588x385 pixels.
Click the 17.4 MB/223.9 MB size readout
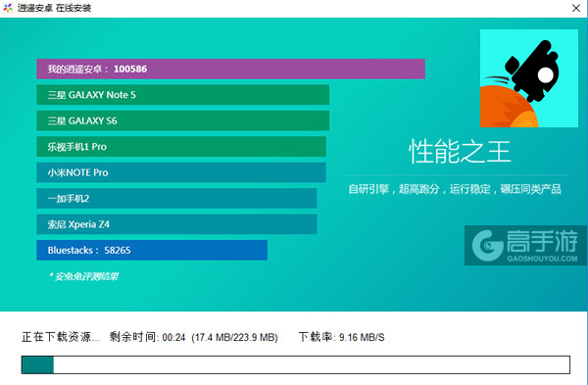234,337
